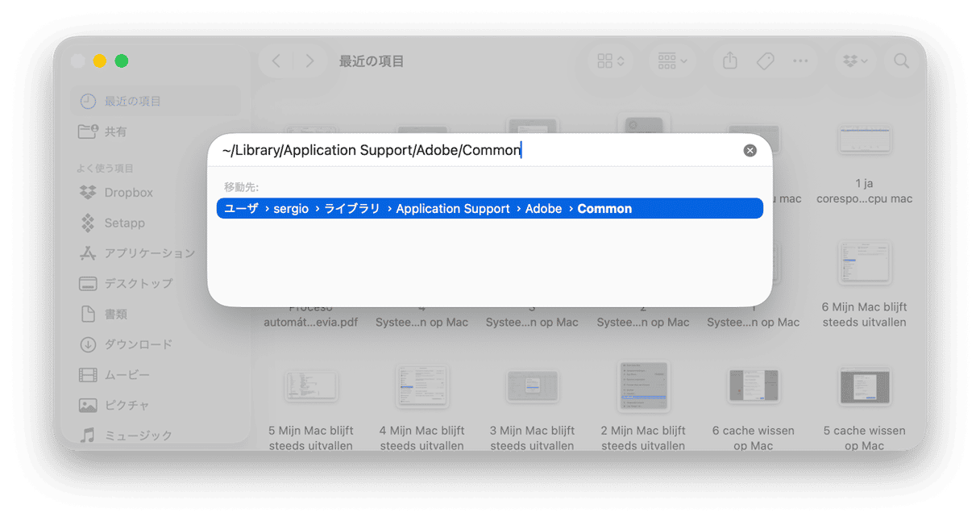This screenshot has height=521, width=980.
Task: Open the Dropbox toolbar dropdown
Action: [x=855, y=61]
